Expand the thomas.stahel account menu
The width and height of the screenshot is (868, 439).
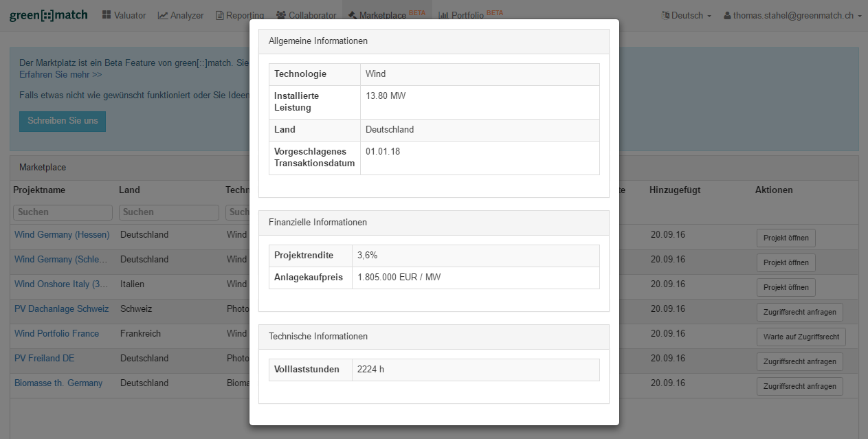click(792, 15)
